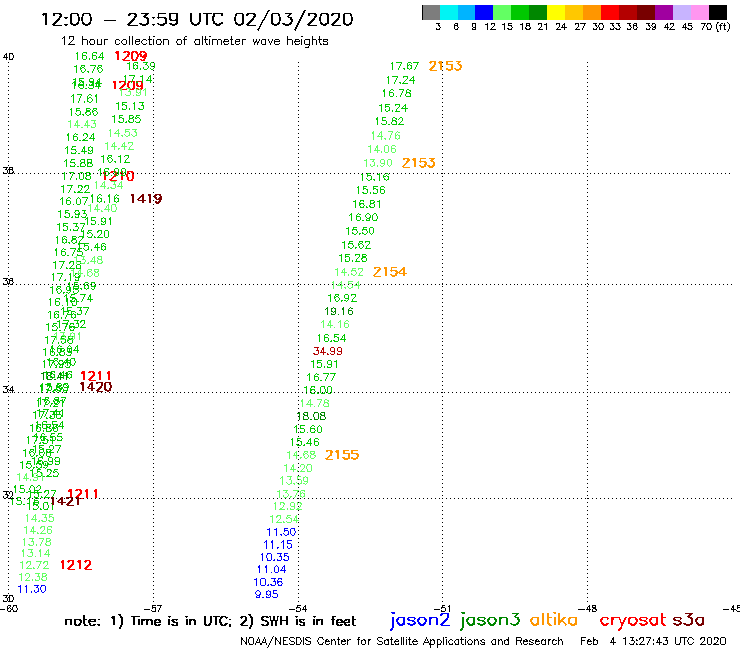Click the -54 longitude axis label

[298, 609]
